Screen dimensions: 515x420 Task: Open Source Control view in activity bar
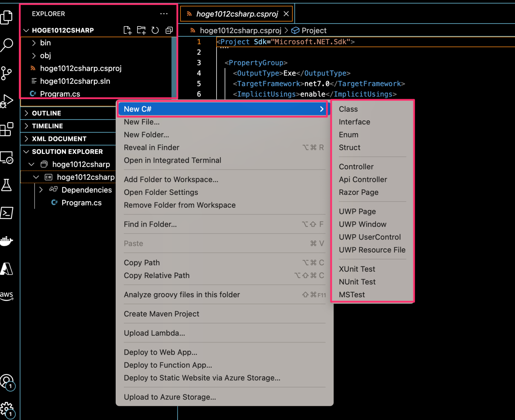[x=7, y=73]
